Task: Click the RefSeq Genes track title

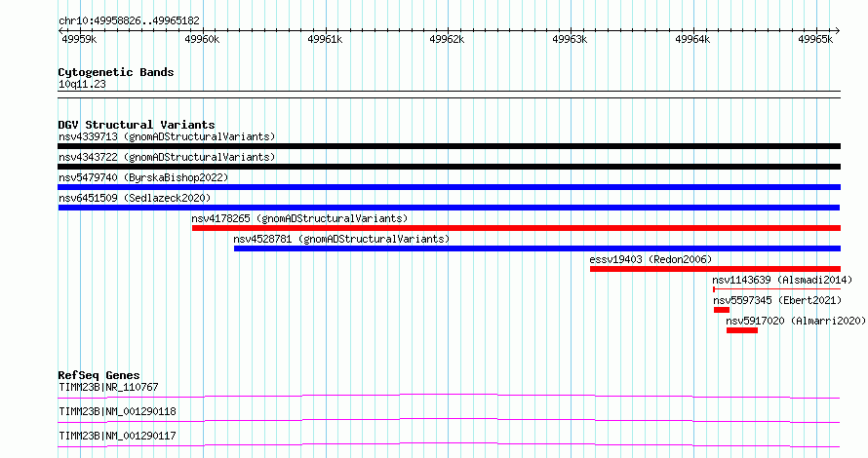Action: click(x=99, y=375)
